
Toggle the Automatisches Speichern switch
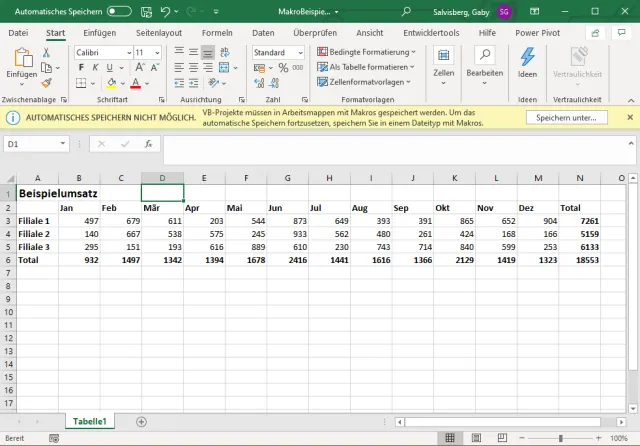(x=118, y=11)
